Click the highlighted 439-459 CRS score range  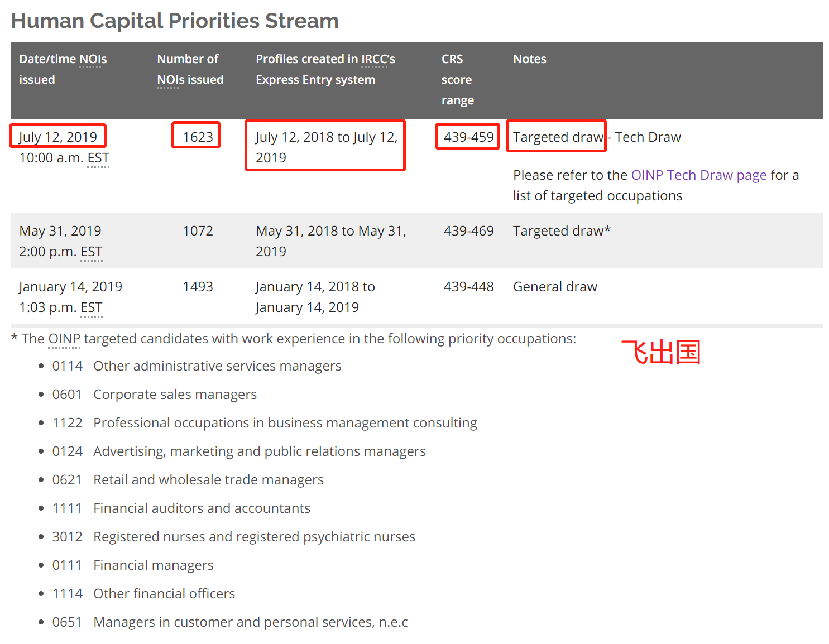(x=468, y=137)
